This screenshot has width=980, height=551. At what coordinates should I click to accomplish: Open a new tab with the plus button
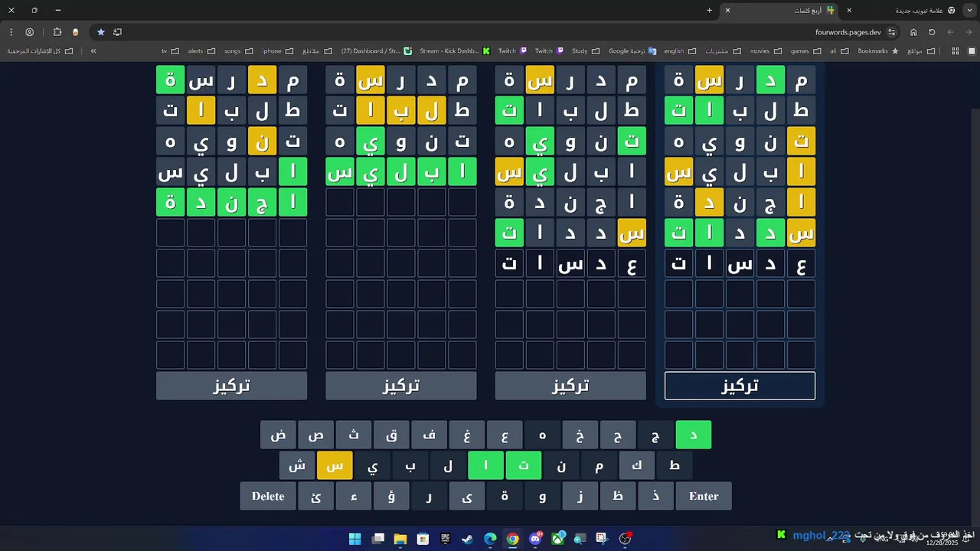pos(709,11)
